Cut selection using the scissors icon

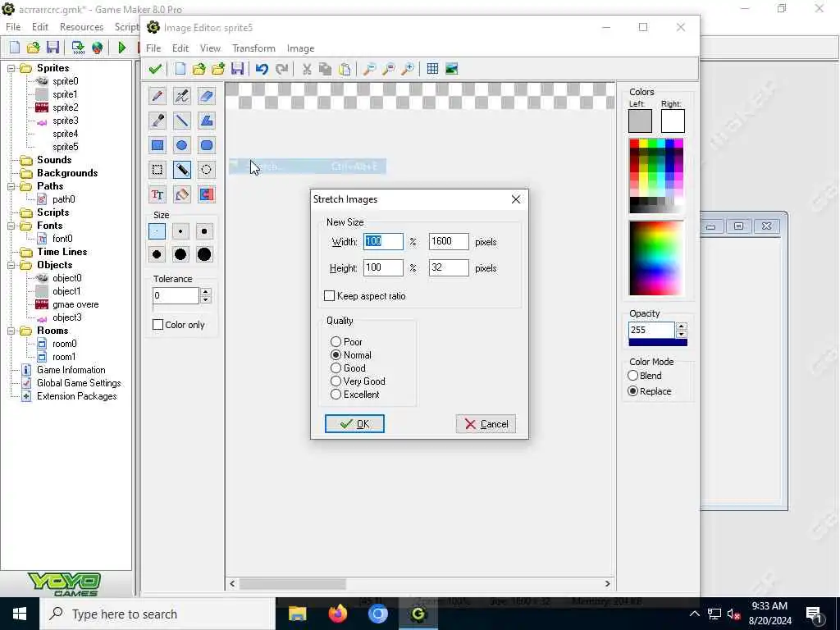pyautogui.click(x=307, y=69)
